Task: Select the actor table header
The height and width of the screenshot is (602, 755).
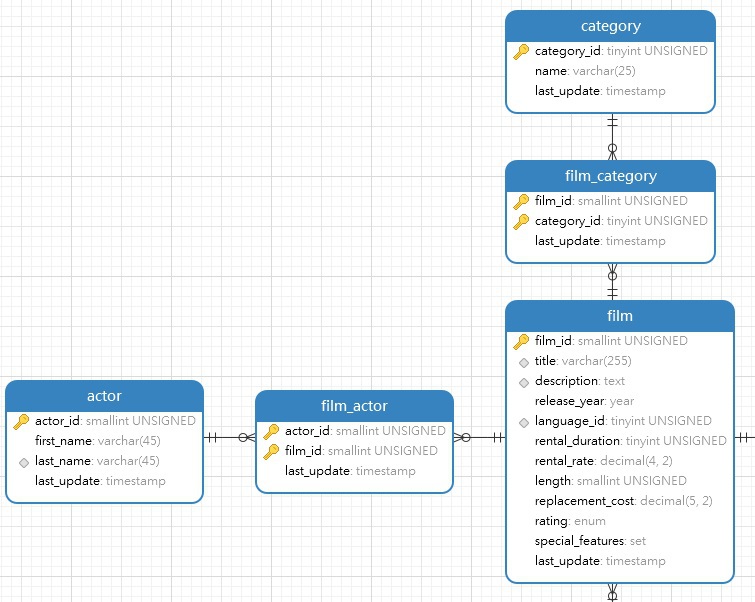Action: pos(105,396)
